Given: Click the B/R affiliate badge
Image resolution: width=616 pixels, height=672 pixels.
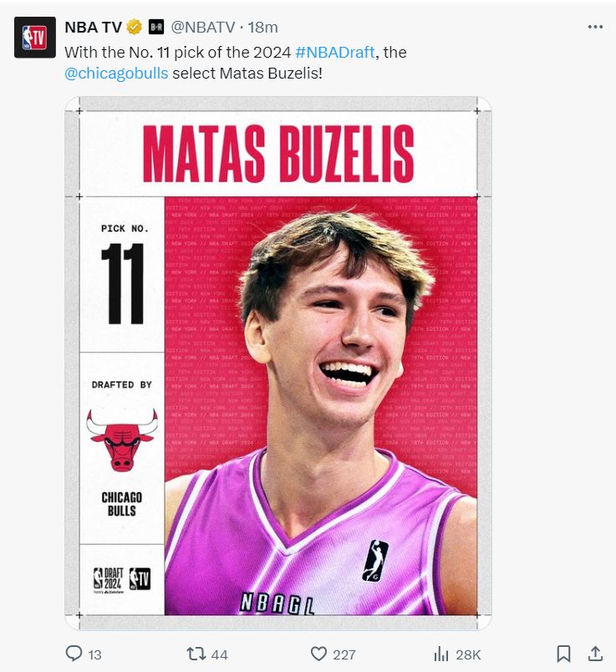Looking at the screenshot, I should pos(156,27).
